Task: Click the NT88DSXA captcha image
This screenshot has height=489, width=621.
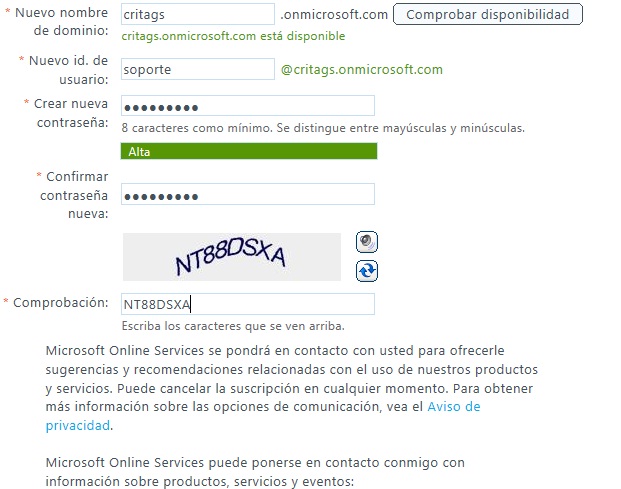Action: pyautogui.click(x=232, y=257)
